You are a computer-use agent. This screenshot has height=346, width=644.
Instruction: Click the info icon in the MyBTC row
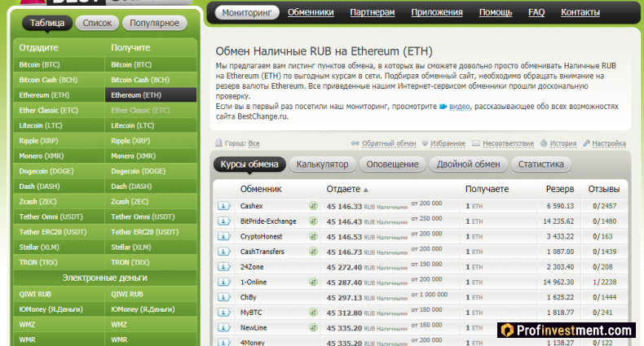[223, 312]
